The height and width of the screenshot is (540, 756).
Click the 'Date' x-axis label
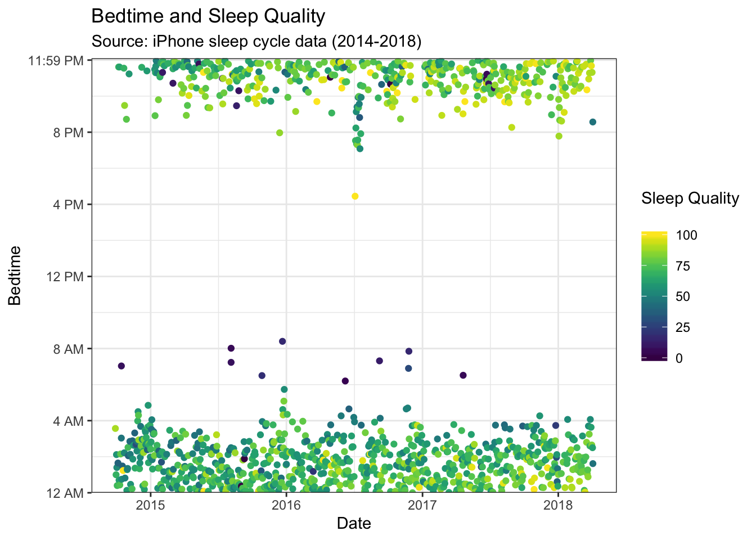point(354,524)
